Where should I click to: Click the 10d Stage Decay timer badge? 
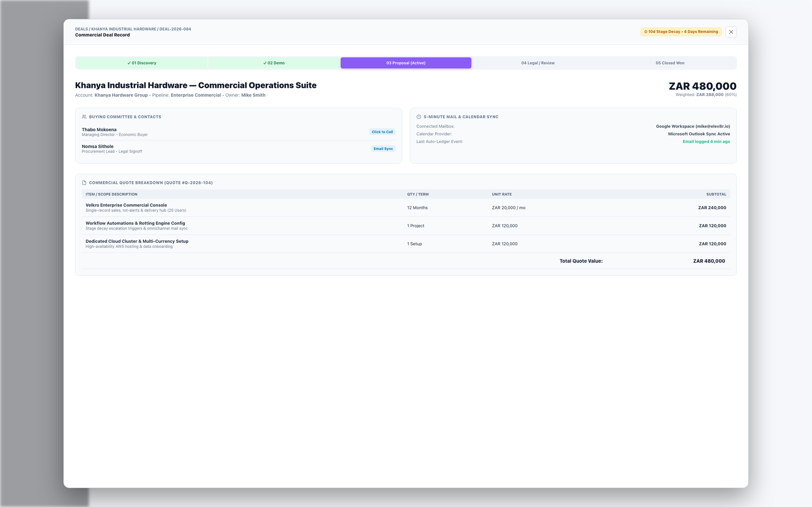tap(681, 32)
